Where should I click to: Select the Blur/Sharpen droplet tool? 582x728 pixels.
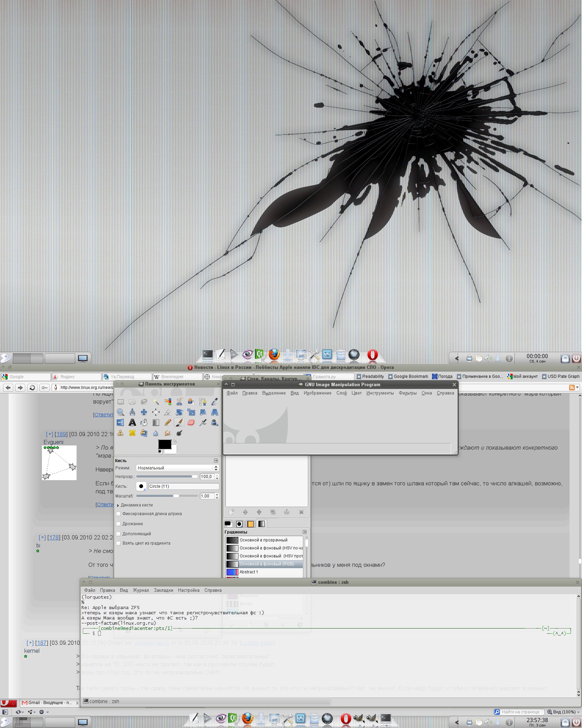pyautogui.click(x=156, y=433)
